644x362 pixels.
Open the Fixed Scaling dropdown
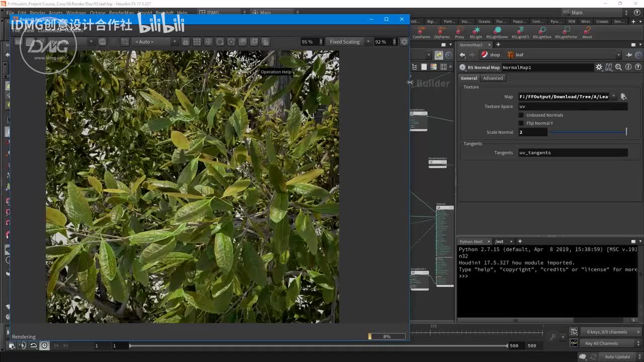click(x=349, y=42)
